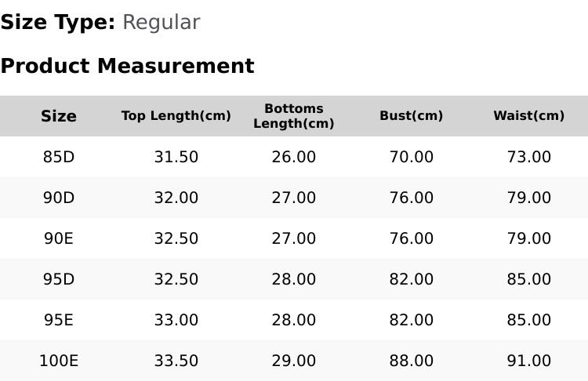Click the 90D size cell

tap(59, 198)
